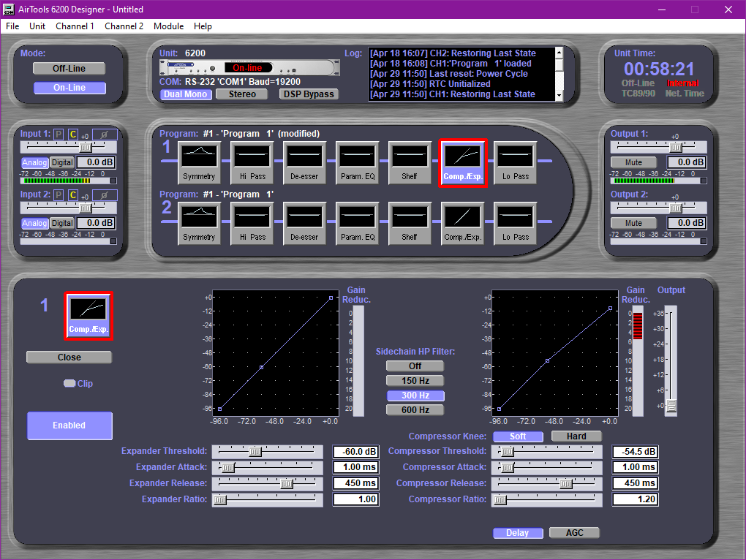The height and width of the screenshot is (560, 746).
Task: Open the File menu
Action: click(12, 26)
